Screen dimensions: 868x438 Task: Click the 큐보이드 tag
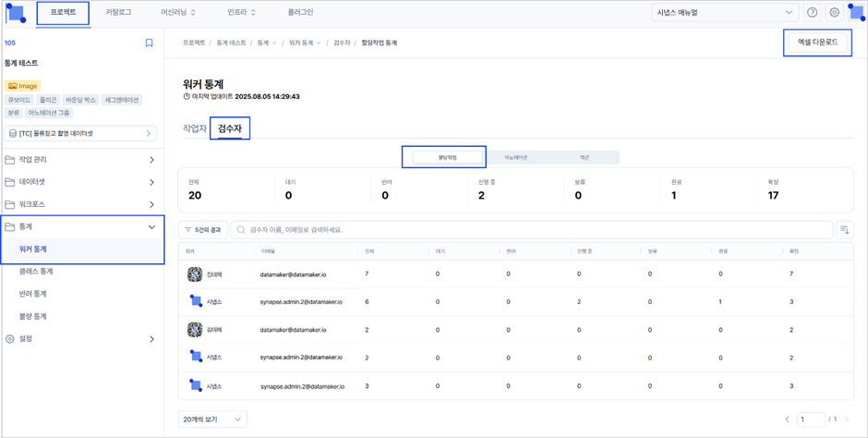(x=18, y=100)
